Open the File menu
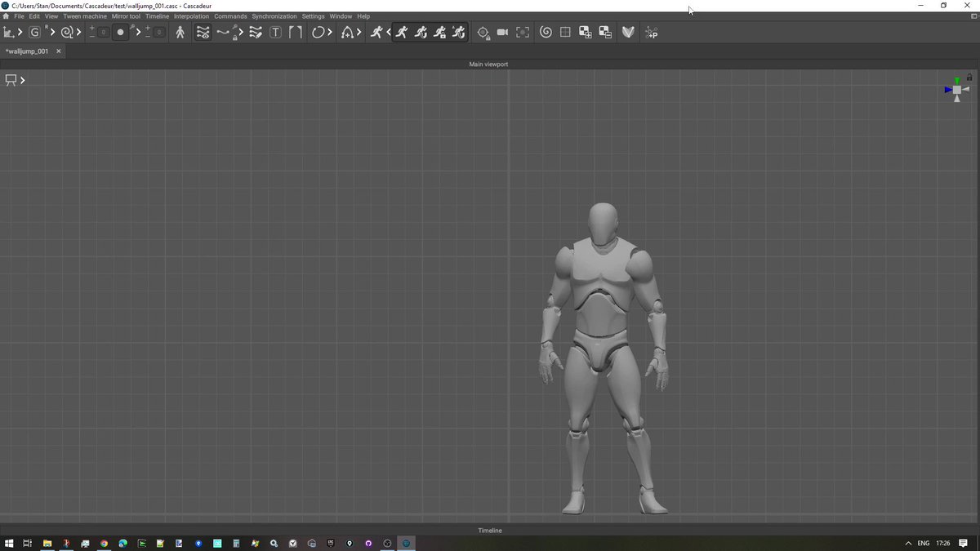This screenshot has width=980, height=551. 19,16
